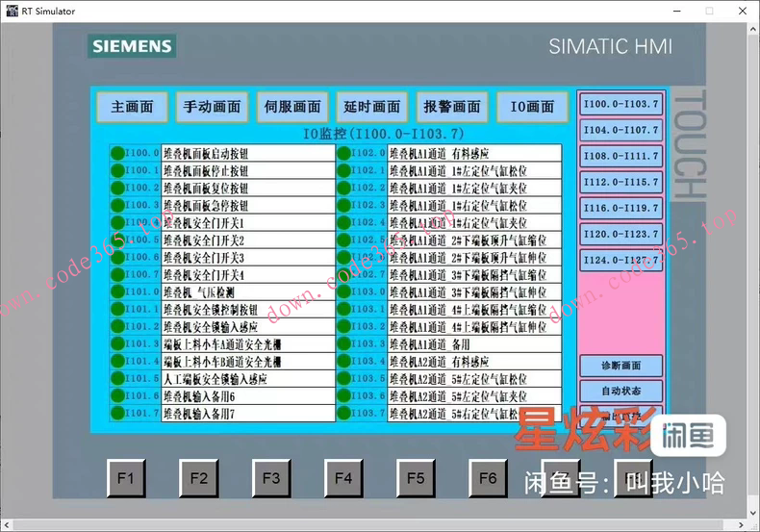The height and width of the screenshot is (532, 760).
Task: Select the 堆叠机面板急停按钮 row text
Action: coord(206,206)
